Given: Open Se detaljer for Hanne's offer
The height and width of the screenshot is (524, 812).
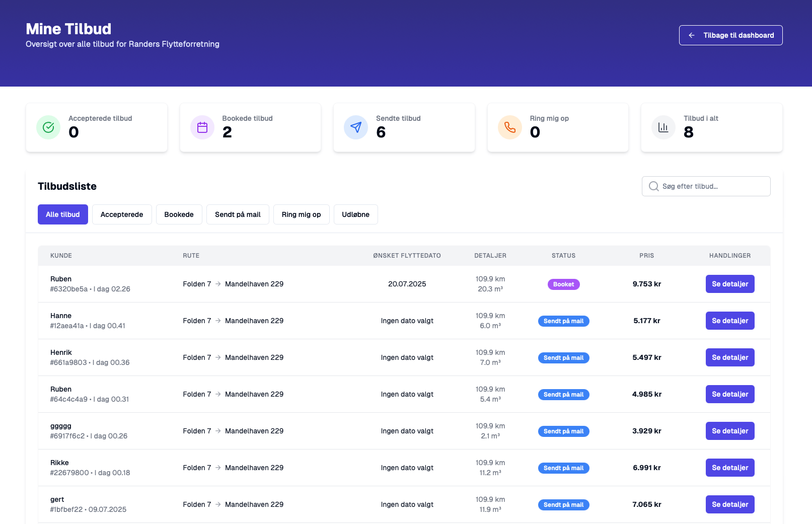Looking at the screenshot, I should (729, 321).
